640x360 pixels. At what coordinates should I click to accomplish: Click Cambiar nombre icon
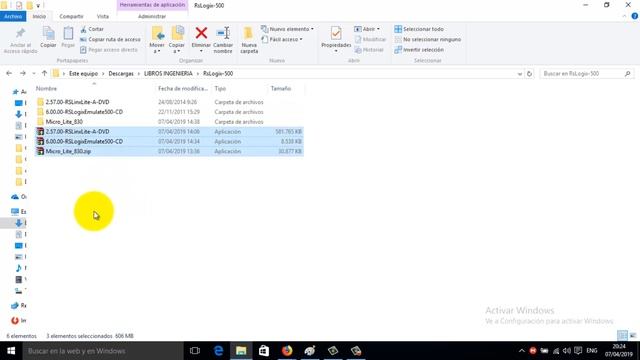pyautogui.click(x=223, y=33)
